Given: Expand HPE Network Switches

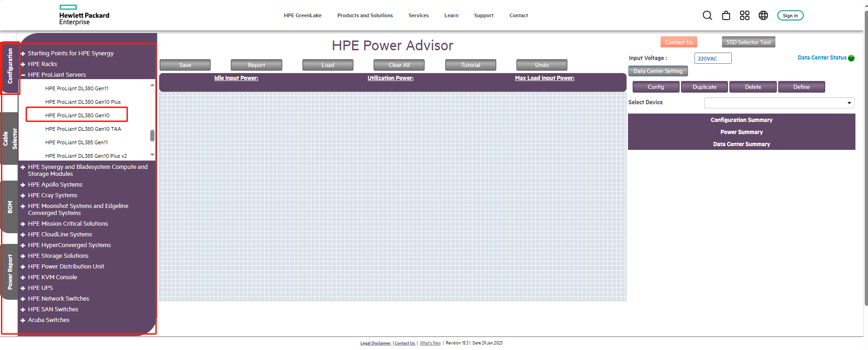Looking at the screenshot, I should pos(23,299).
